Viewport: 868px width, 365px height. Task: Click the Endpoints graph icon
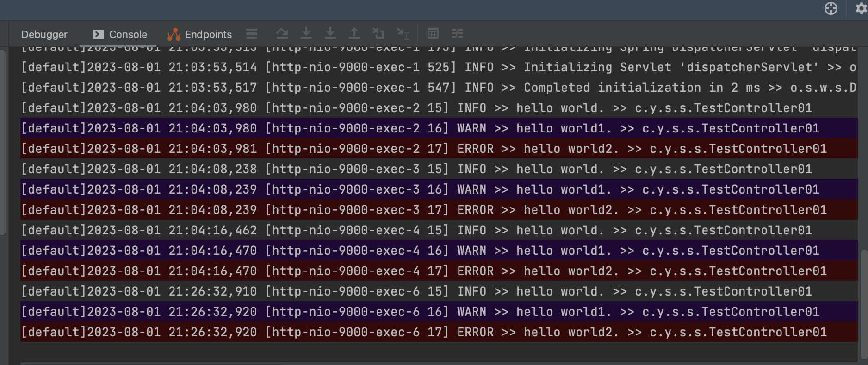(174, 34)
